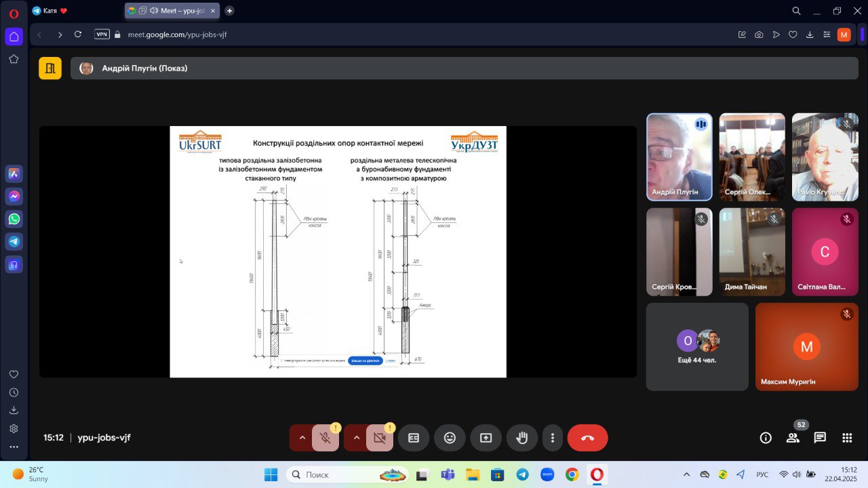Open Easy Setup sliders icon
Screen dimensions: 868x488
[827, 35]
